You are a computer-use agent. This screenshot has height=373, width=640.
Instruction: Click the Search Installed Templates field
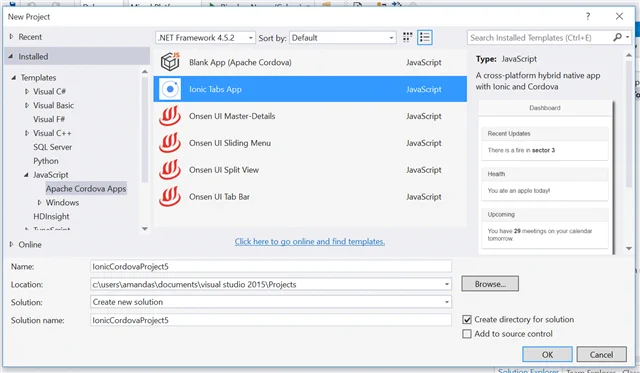coord(540,38)
